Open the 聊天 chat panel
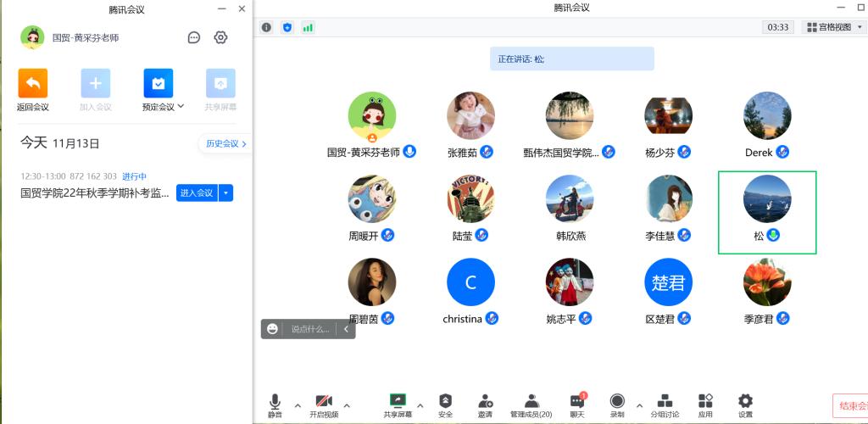The width and height of the screenshot is (868, 424). 576,403
